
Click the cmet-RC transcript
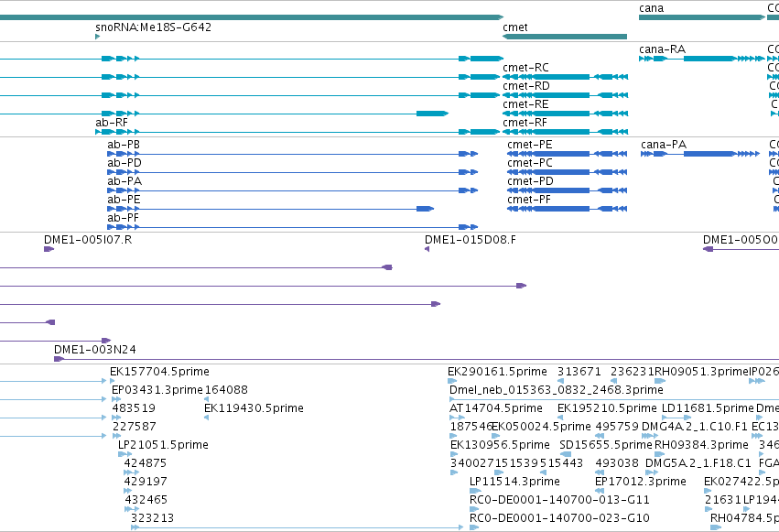point(566,77)
